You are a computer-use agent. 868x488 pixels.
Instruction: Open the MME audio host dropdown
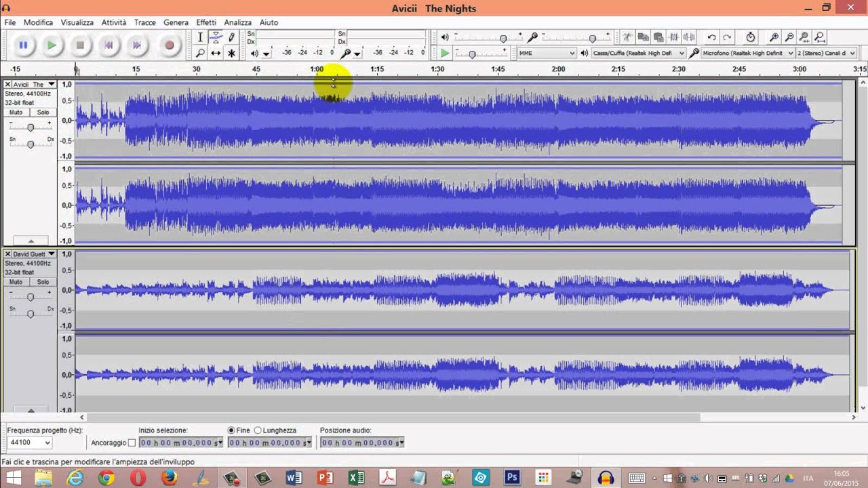[x=547, y=53]
